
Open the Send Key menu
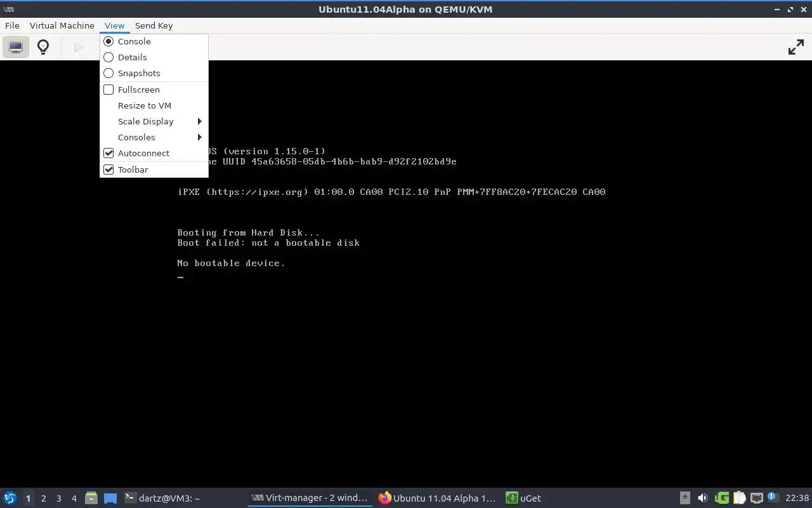click(x=154, y=25)
